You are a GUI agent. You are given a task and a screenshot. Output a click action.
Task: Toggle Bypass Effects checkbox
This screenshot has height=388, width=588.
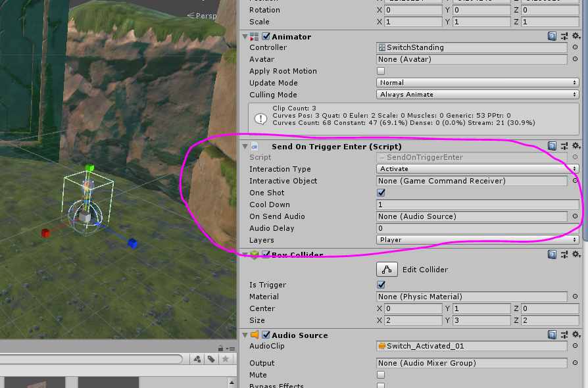pos(381,385)
